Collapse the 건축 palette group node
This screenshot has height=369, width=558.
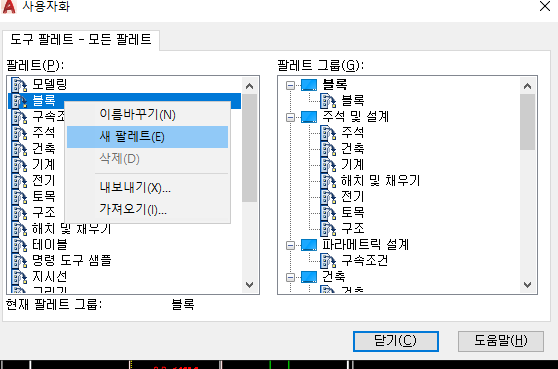pyautogui.click(x=290, y=277)
